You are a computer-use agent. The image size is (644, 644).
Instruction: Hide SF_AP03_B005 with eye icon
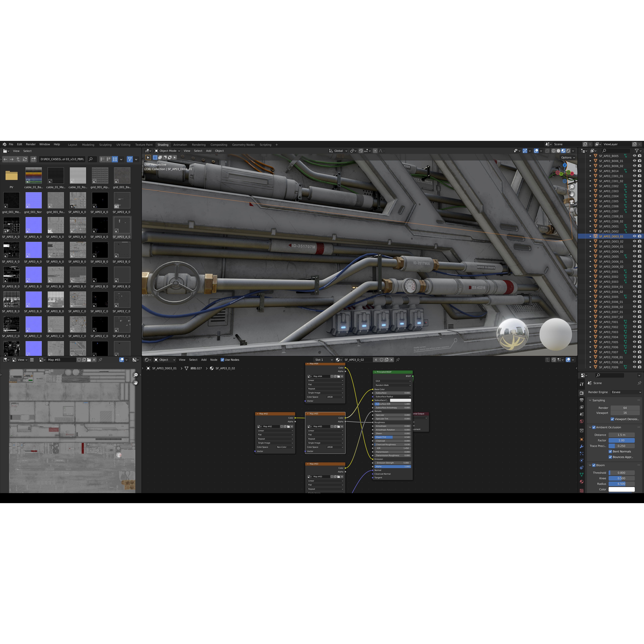point(634,156)
